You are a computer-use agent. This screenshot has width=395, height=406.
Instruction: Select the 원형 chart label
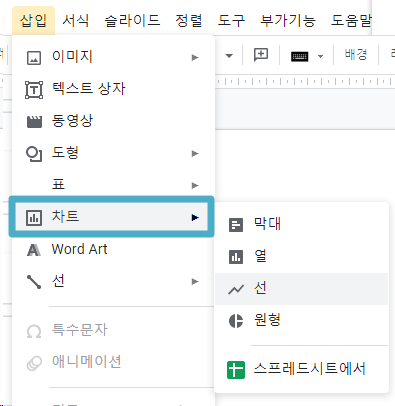267,320
